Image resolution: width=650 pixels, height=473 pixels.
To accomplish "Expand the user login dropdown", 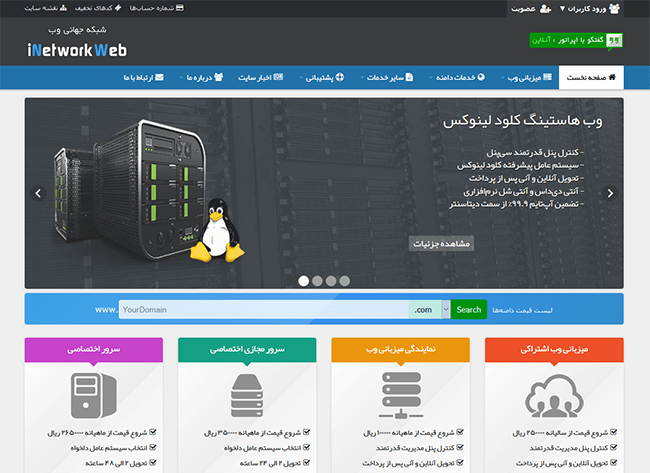I will 563,9.
